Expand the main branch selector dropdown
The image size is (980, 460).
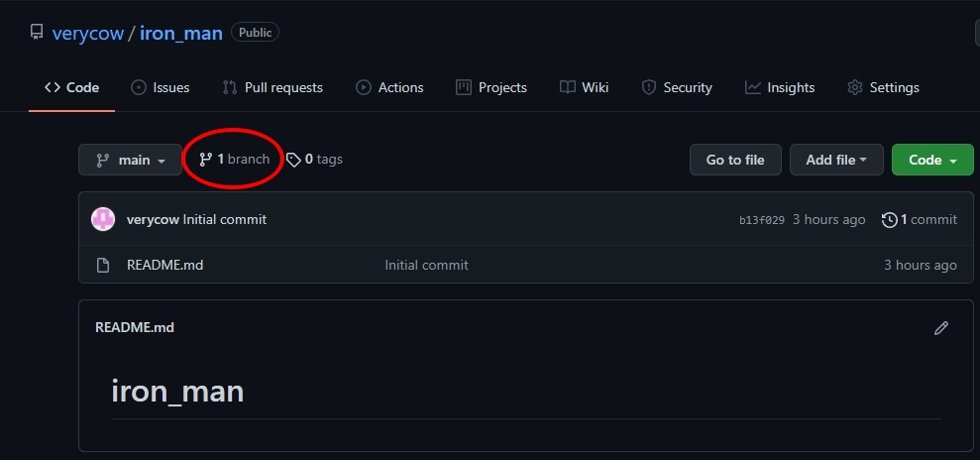tap(130, 160)
